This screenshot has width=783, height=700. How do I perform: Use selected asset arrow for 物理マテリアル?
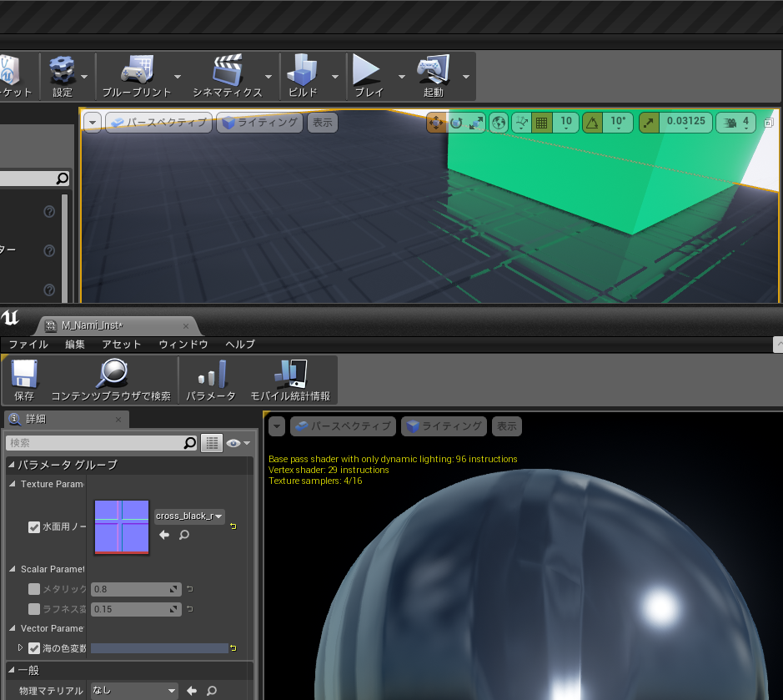click(x=192, y=691)
